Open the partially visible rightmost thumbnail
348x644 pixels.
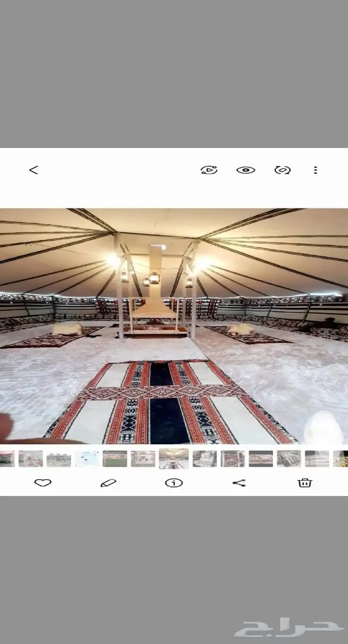[x=341, y=459]
